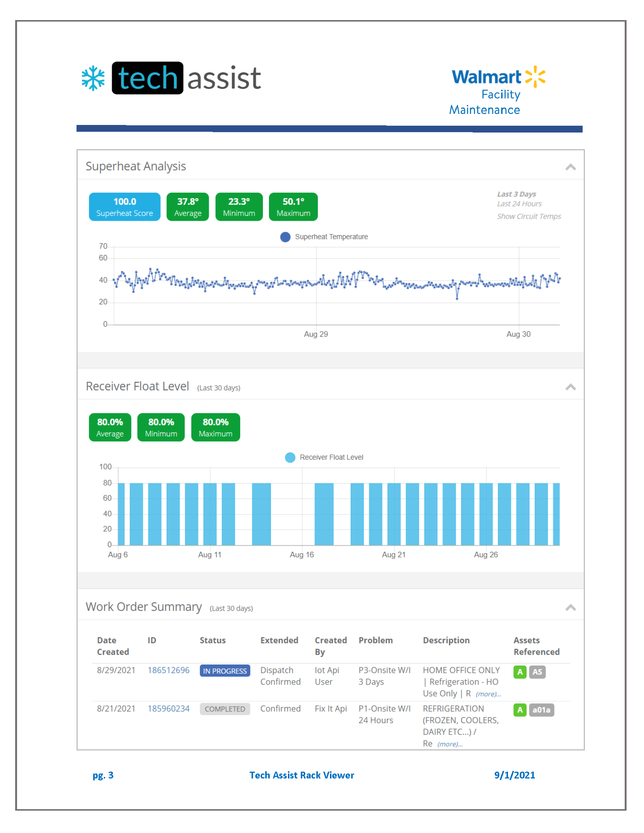The image size is (644, 833).
Task: Click the "100.0 Superheat Score" badge
Action: pos(124,207)
